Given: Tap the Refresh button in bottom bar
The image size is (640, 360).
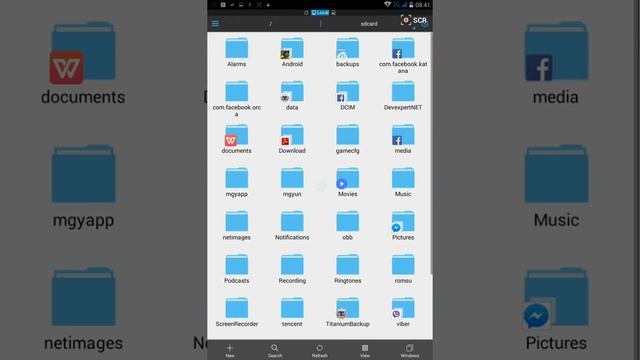Looking at the screenshot, I should point(320,350).
